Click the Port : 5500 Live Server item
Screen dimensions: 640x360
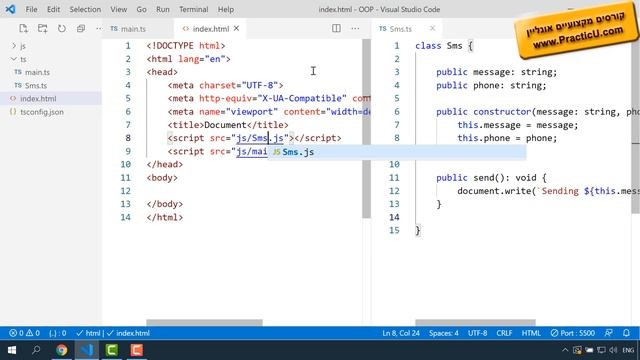click(572, 333)
